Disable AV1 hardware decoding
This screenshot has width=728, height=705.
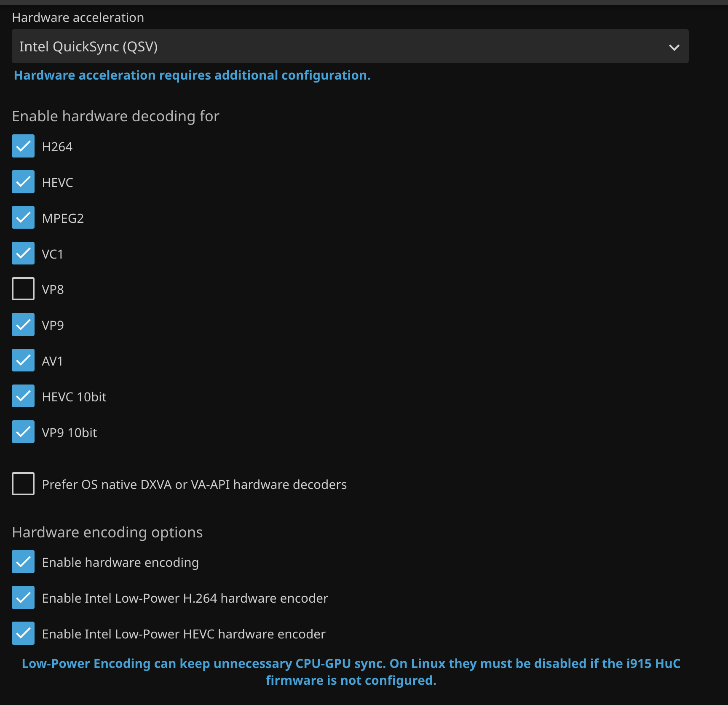[23, 361]
